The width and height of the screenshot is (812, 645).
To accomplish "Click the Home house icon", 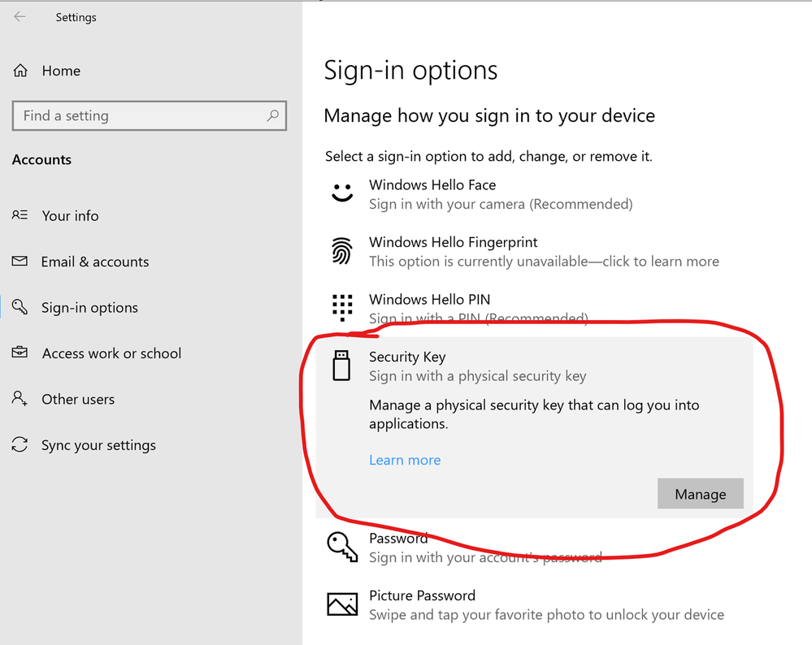I will pyautogui.click(x=20, y=71).
